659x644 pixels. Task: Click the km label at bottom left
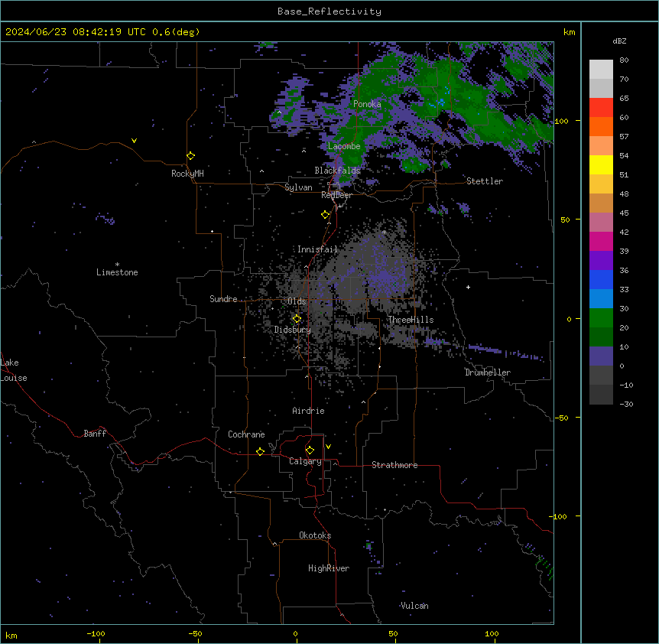(x=11, y=635)
